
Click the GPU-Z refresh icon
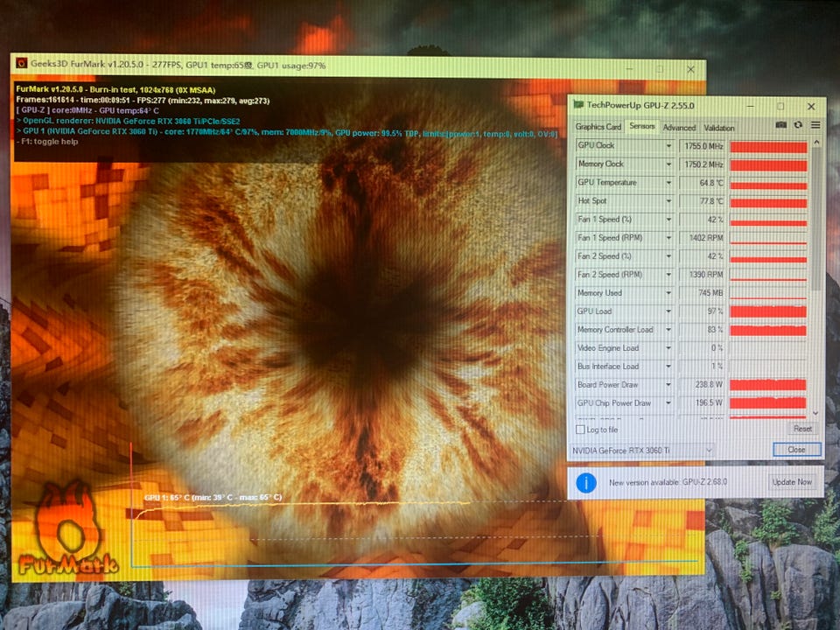point(798,125)
